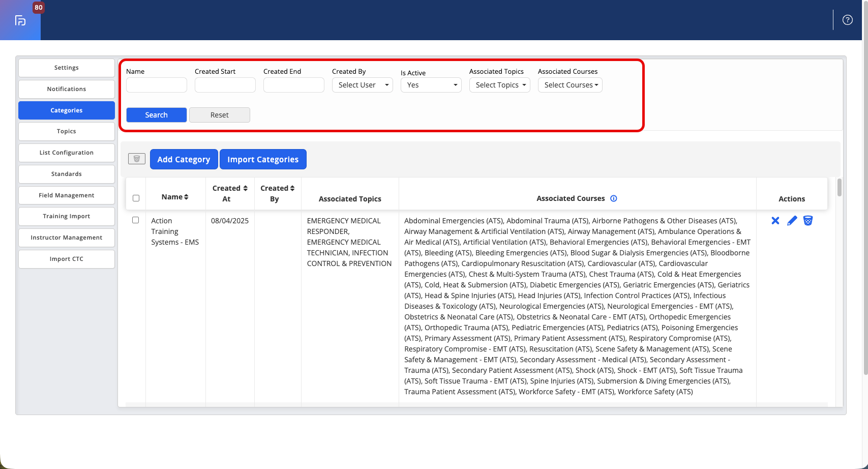Open the Is Active dropdown showing Yes
This screenshot has height=469, width=868.
431,85
